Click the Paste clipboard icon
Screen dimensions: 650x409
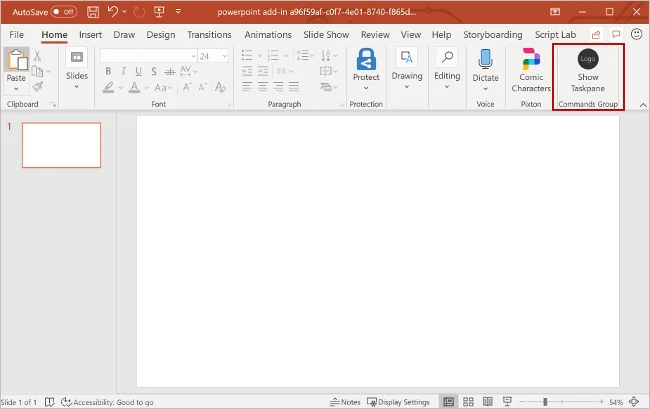click(17, 59)
